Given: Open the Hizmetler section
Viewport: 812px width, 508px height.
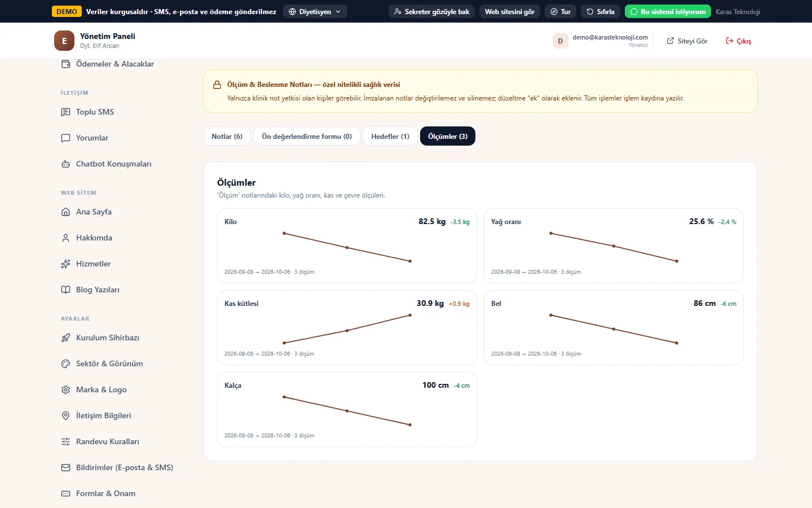Looking at the screenshot, I should 93,264.
